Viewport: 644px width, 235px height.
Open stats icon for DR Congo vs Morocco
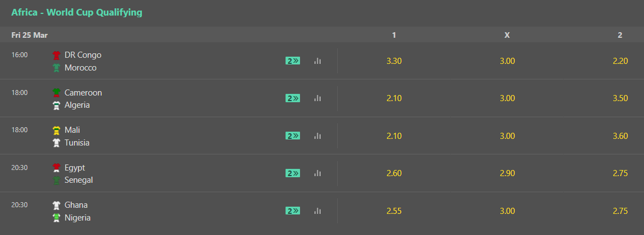pos(317,61)
